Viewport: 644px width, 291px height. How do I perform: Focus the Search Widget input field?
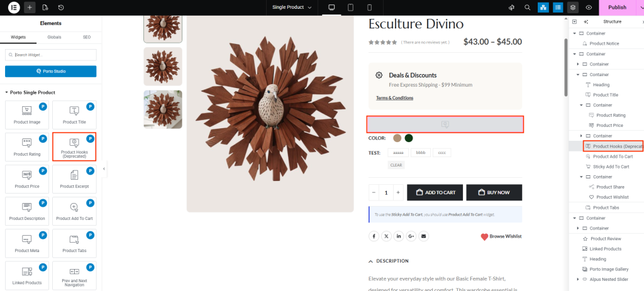pyautogui.click(x=51, y=55)
